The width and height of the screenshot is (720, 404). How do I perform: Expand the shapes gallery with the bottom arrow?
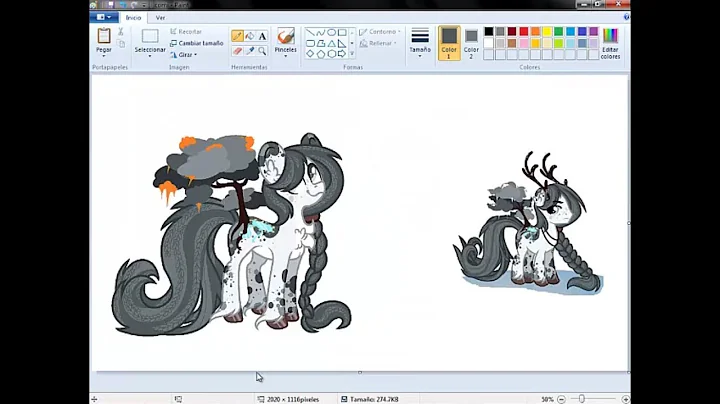point(352,54)
